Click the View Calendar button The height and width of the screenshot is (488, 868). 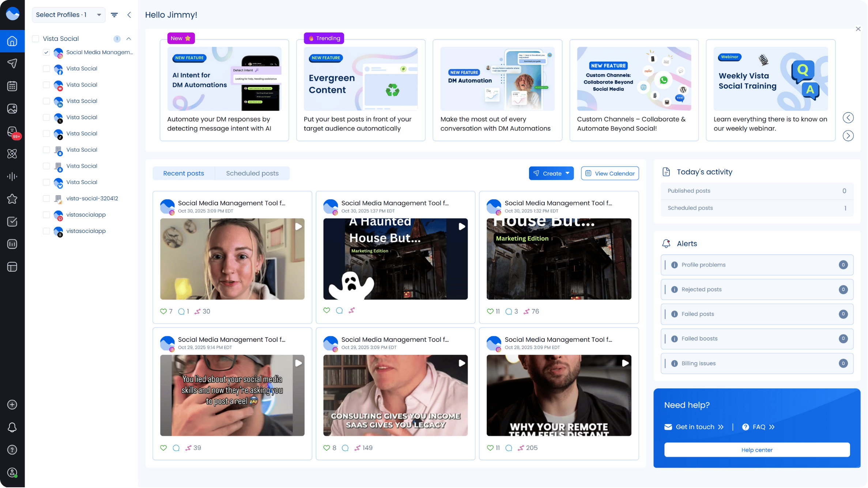coord(610,174)
